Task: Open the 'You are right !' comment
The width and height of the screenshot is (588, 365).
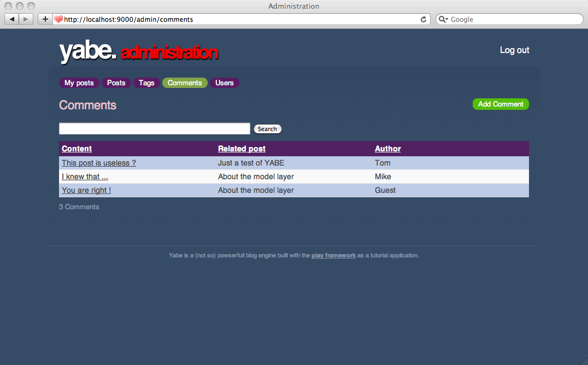Action: pyautogui.click(x=86, y=190)
